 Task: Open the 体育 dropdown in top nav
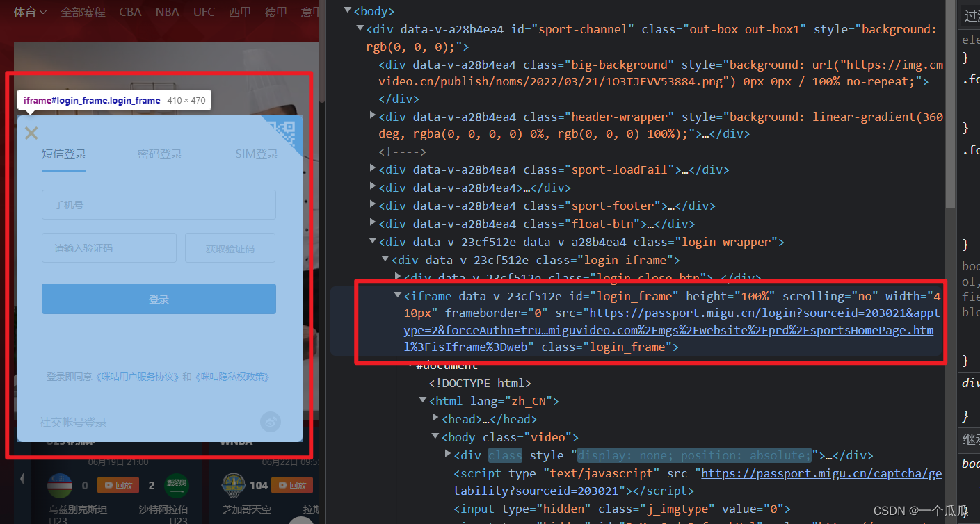(x=30, y=12)
